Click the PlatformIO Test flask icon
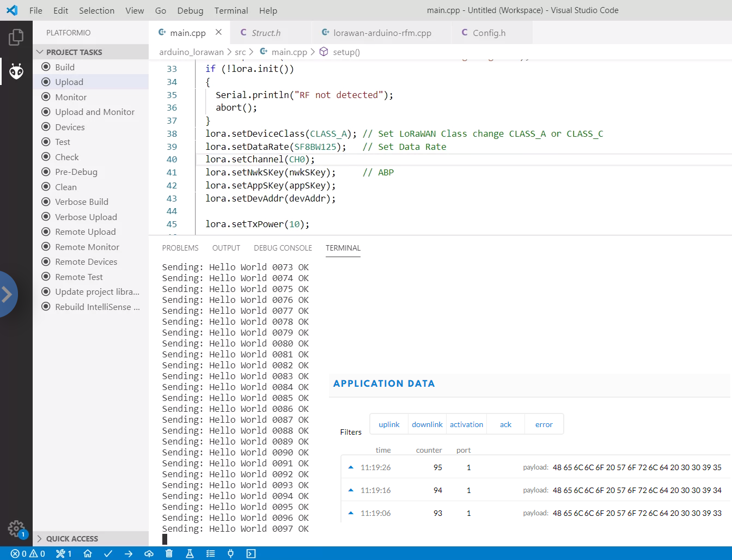Image resolution: width=732 pixels, height=560 pixels. (190, 553)
